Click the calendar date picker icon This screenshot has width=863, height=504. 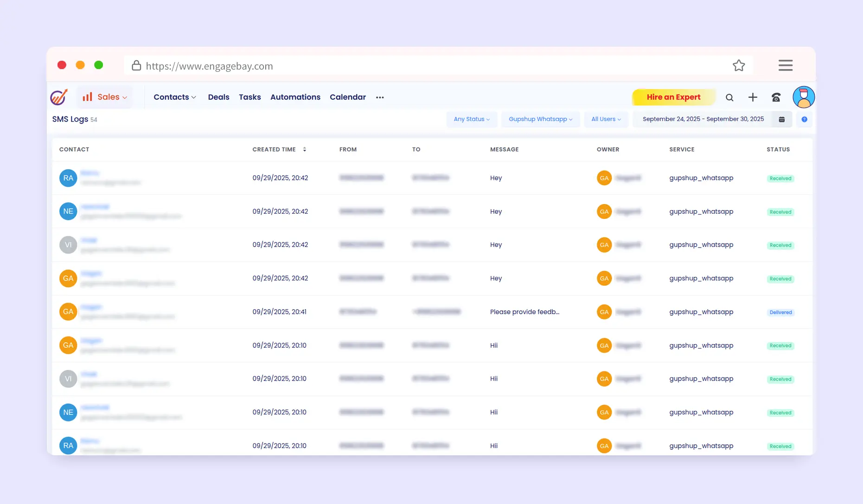(782, 120)
